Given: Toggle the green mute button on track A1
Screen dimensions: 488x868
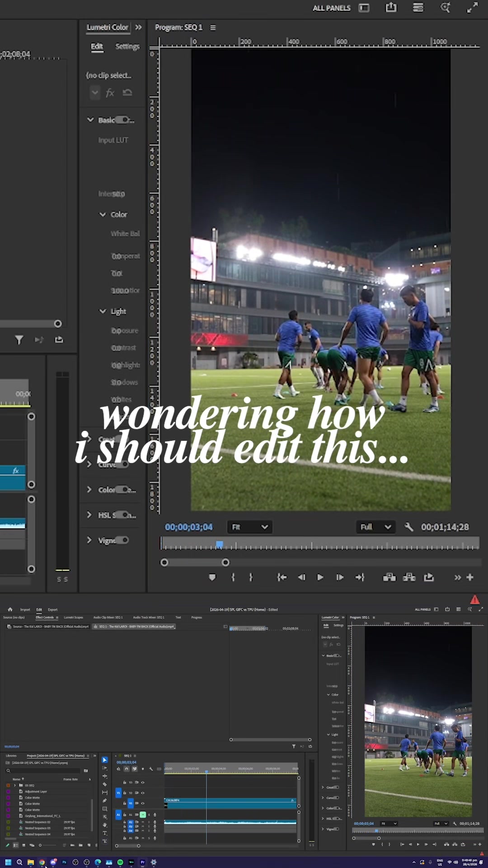Looking at the screenshot, I should pos(143,815).
